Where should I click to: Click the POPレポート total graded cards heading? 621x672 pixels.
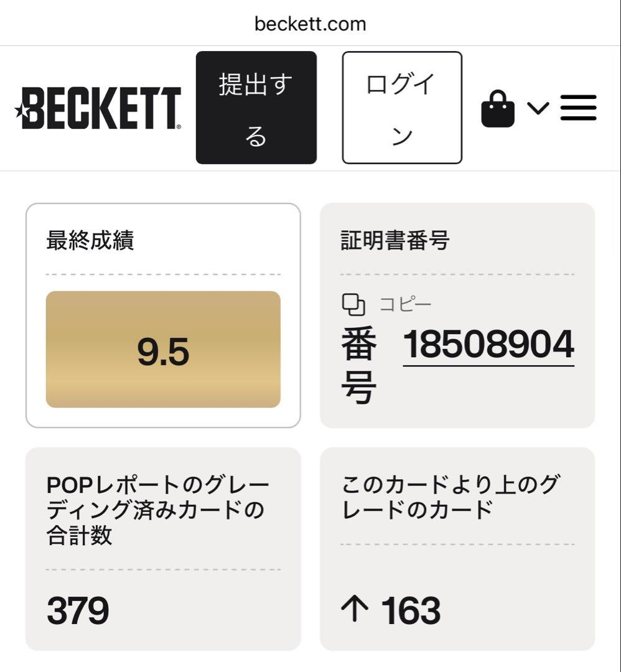click(x=158, y=510)
